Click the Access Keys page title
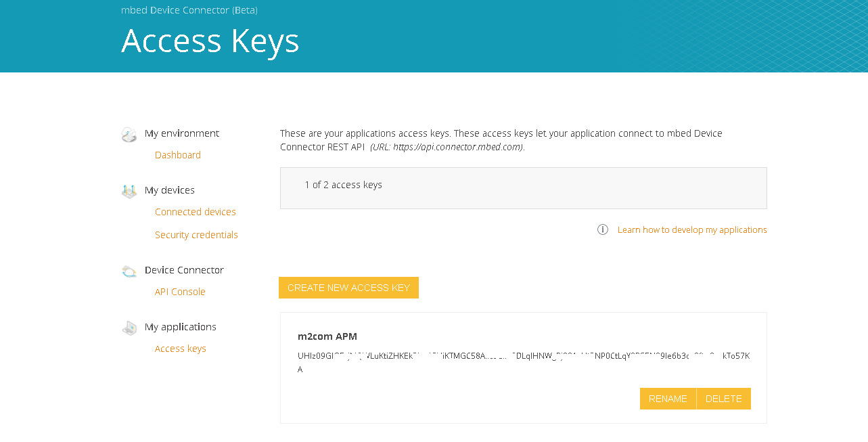 point(210,41)
